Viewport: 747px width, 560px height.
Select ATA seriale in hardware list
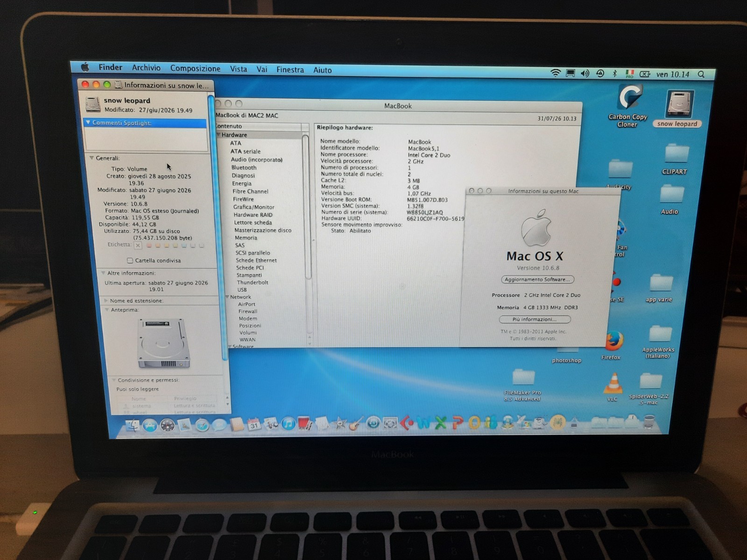tap(246, 151)
